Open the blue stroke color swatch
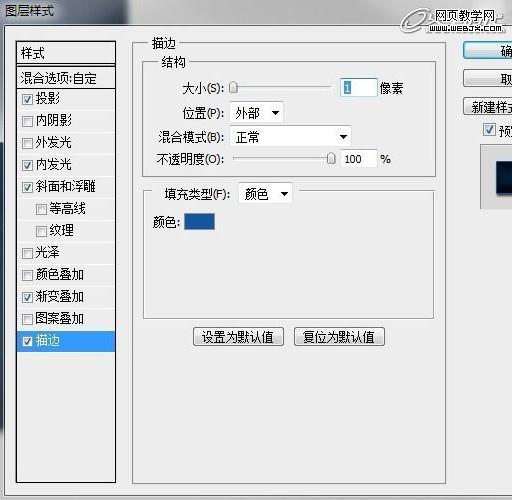 point(199,222)
